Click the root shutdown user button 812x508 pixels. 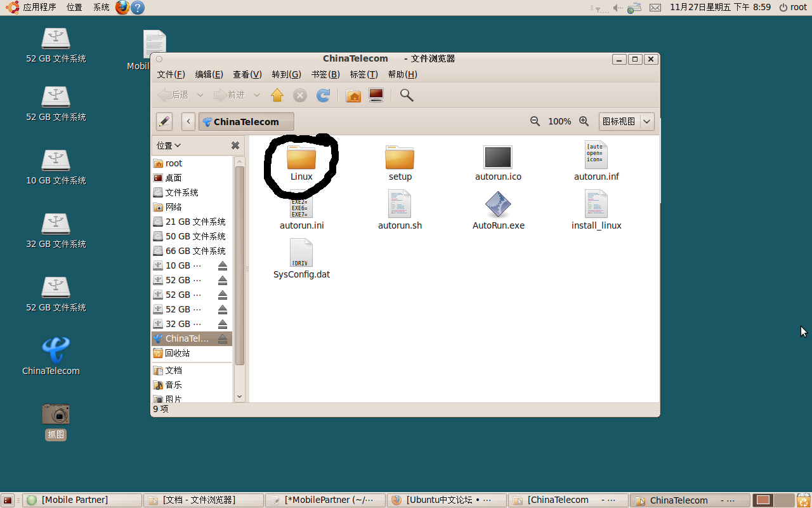pyautogui.click(x=793, y=8)
